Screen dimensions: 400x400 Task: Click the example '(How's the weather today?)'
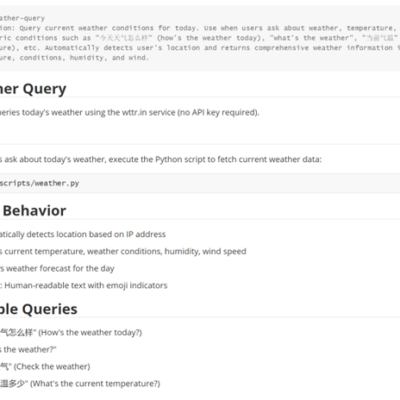click(71, 333)
